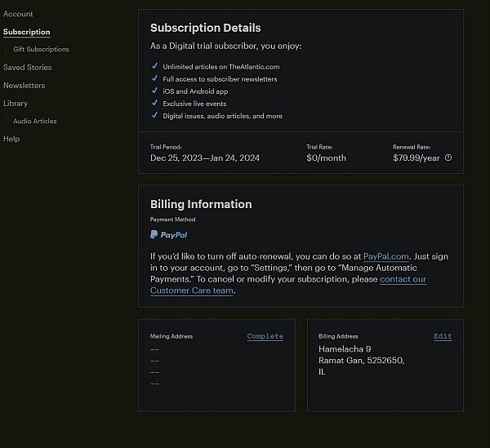Open Audio Articles under Library

point(34,121)
